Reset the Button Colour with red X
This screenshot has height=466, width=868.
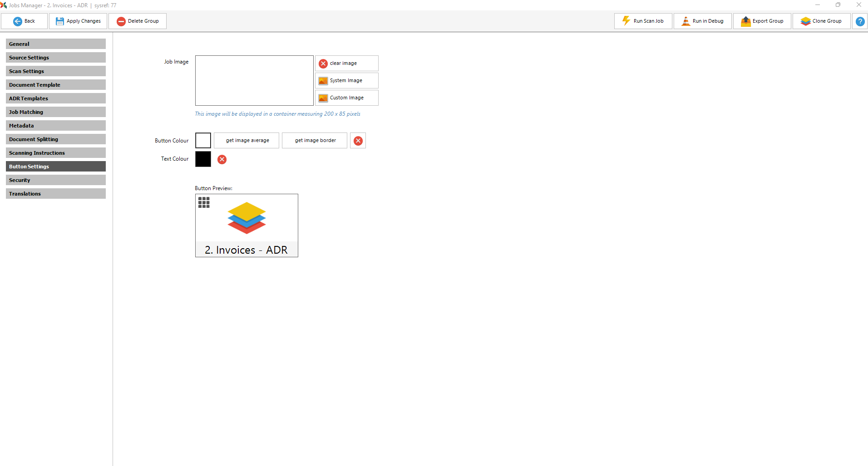(x=358, y=141)
